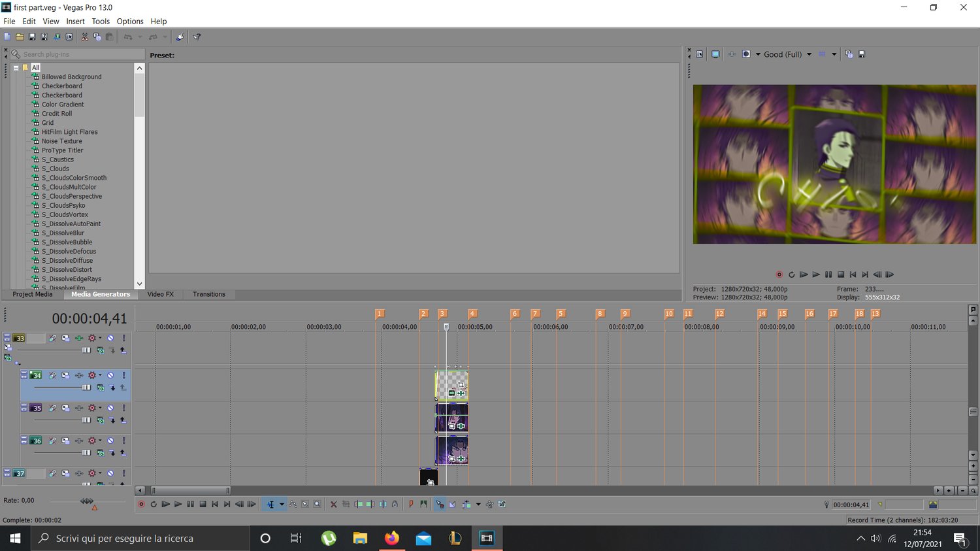Send preview to external monitor

715,54
